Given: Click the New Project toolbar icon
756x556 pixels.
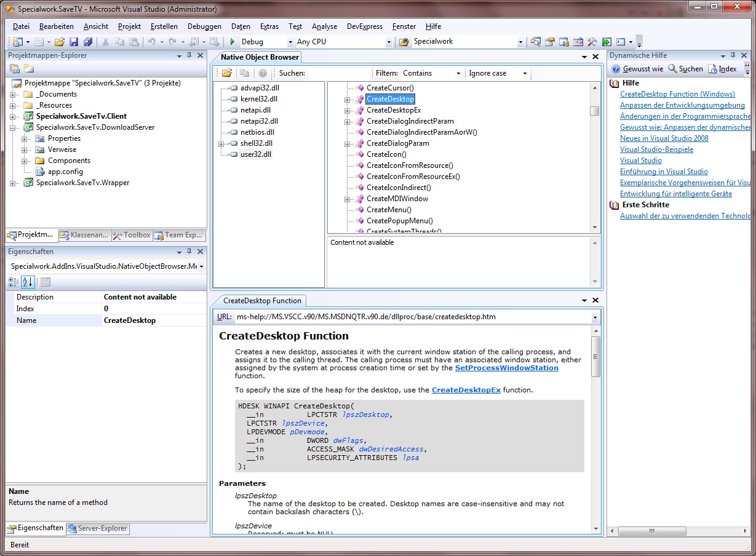Looking at the screenshot, I should [x=17, y=42].
